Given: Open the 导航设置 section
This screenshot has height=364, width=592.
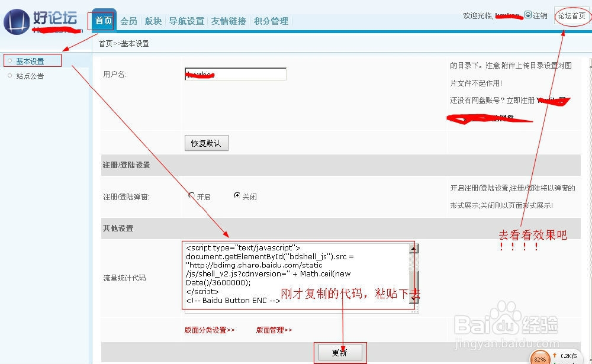Looking at the screenshot, I should click(x=186, y=20).
